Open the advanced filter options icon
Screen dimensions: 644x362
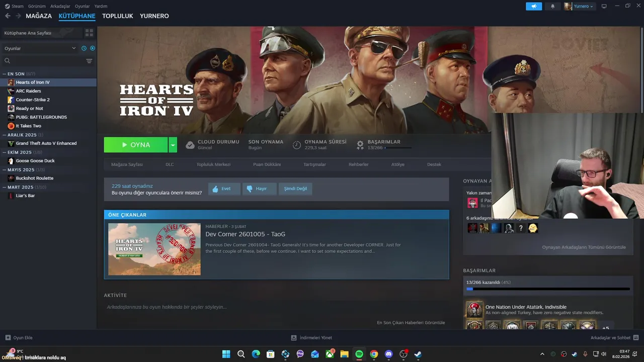[89, 61]
